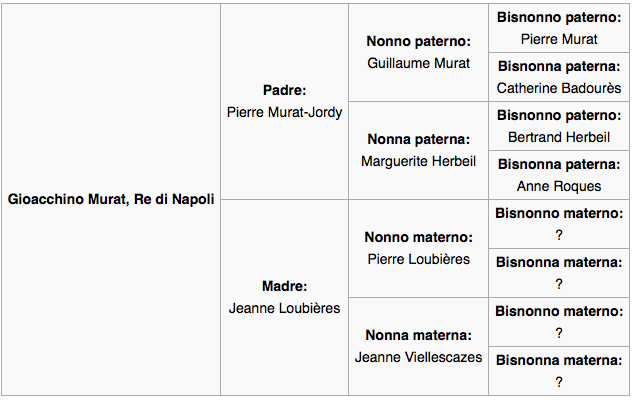The width and height of the screenshot is (632, 400).
Task: Click the "Nonno paterno:" heading above Guillaume Murat
Action: coord(418,41)
